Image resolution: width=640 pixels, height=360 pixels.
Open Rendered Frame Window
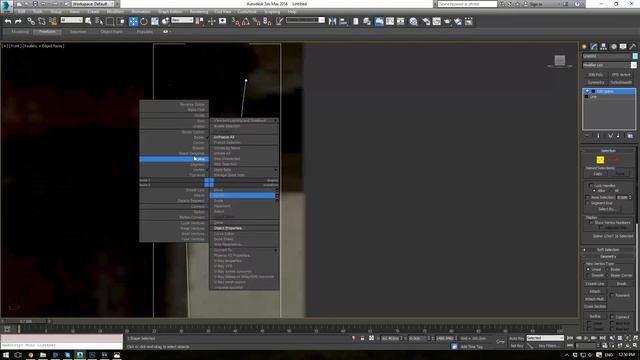point(436,21)
